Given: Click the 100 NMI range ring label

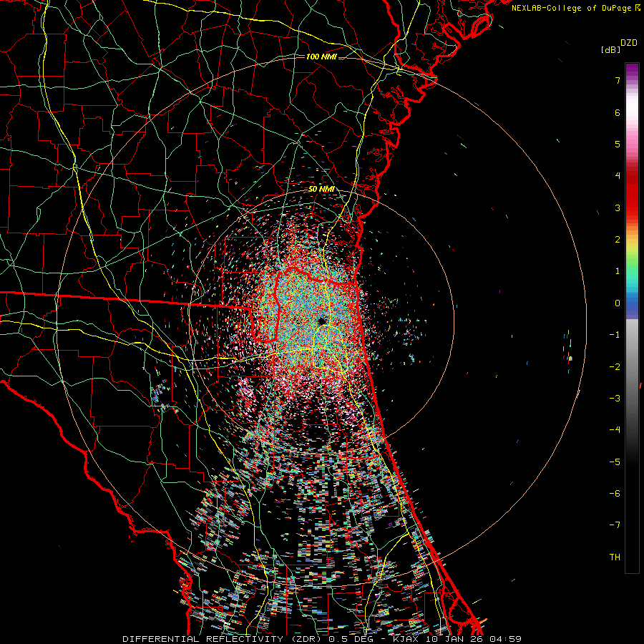Looking at the screenshot, I should 321,57.
